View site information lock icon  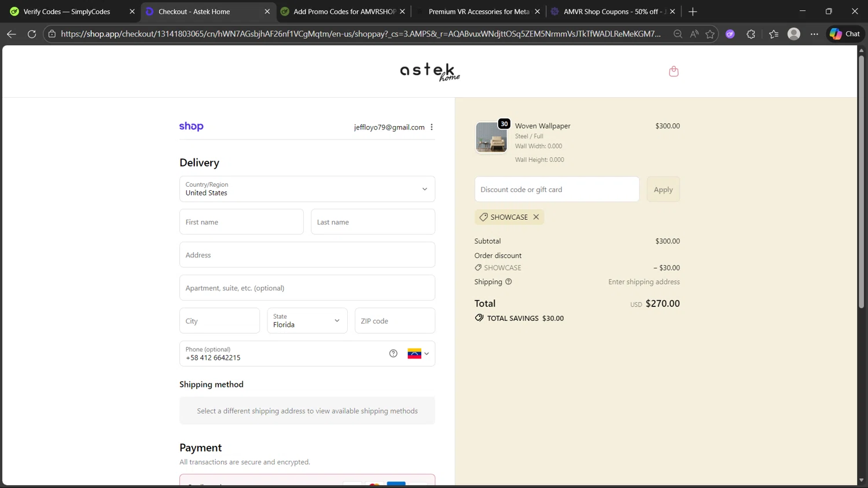[x=52, y=34]
